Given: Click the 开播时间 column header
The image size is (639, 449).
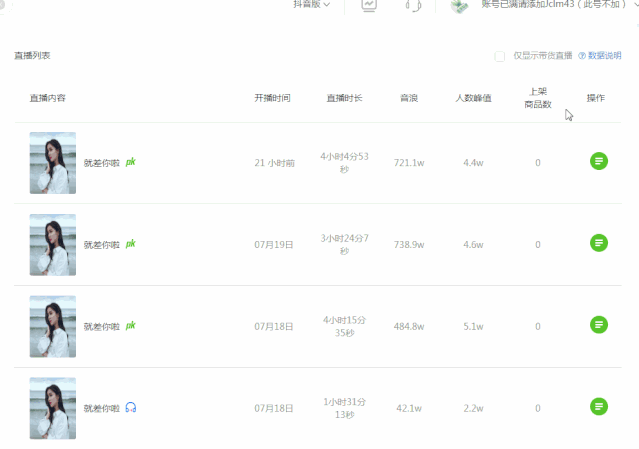Looking at the screenshot, I should coord(273,98).
